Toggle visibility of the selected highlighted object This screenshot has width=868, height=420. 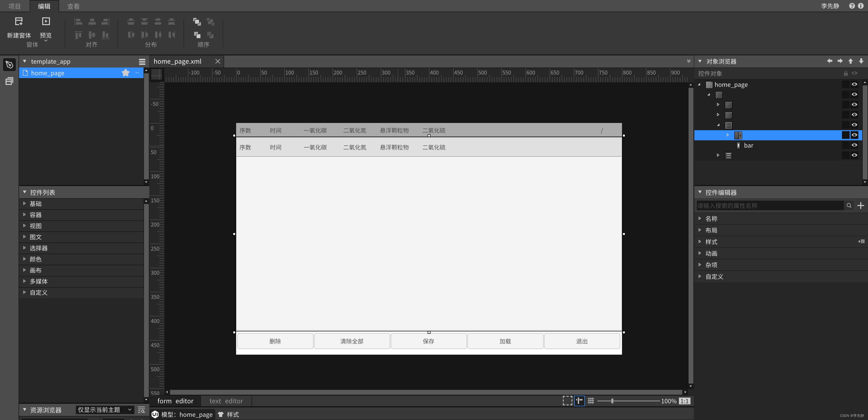click(x=854, y=135)
